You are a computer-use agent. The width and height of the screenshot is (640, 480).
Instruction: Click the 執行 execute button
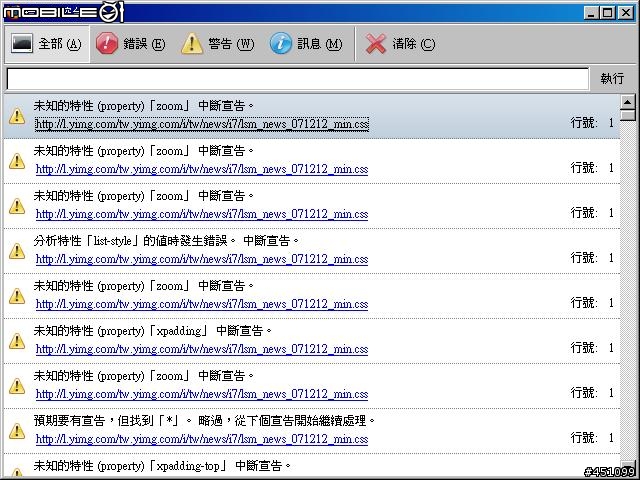612,78
